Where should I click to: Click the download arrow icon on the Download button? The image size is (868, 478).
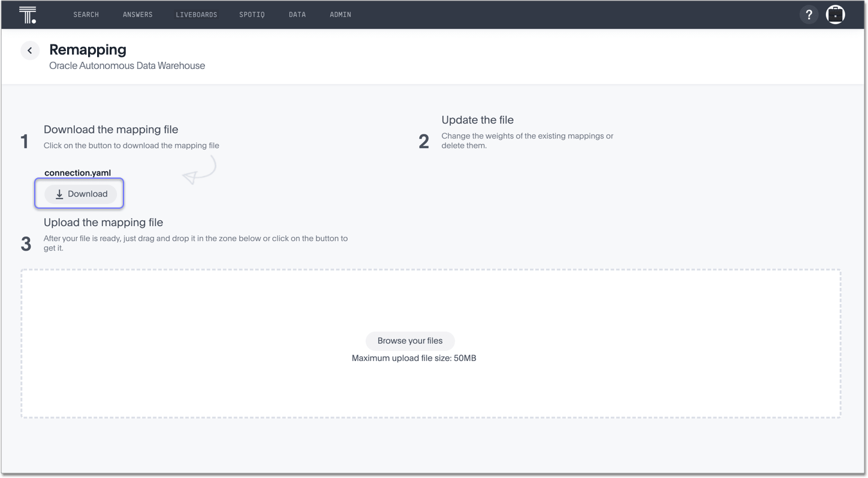pyautogui.click(x=59, y=194)
